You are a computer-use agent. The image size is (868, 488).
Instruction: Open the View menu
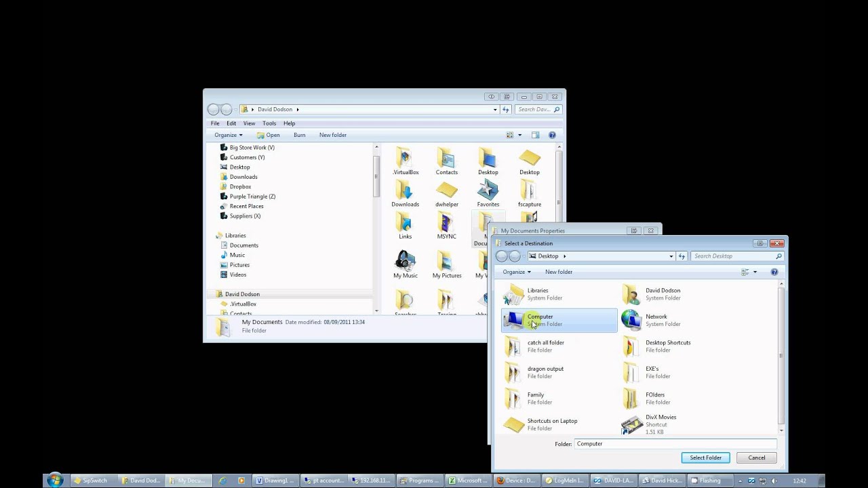click(250, 123)
